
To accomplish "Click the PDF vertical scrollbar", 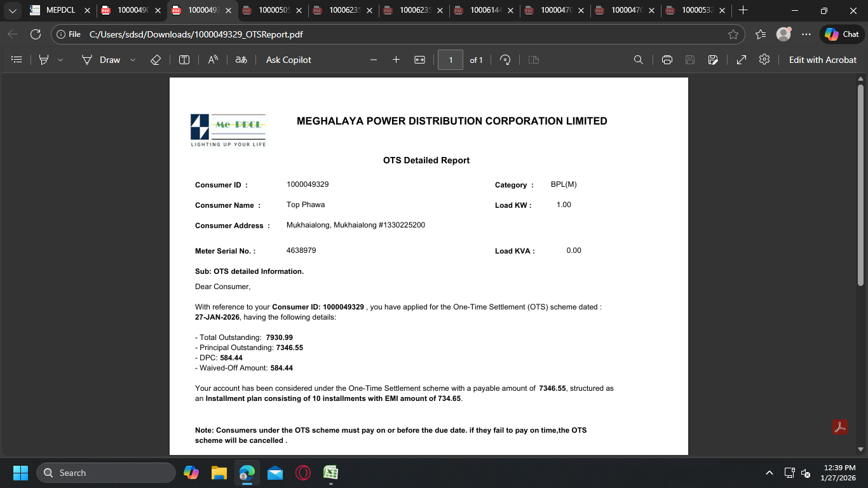I will point(861,184).
